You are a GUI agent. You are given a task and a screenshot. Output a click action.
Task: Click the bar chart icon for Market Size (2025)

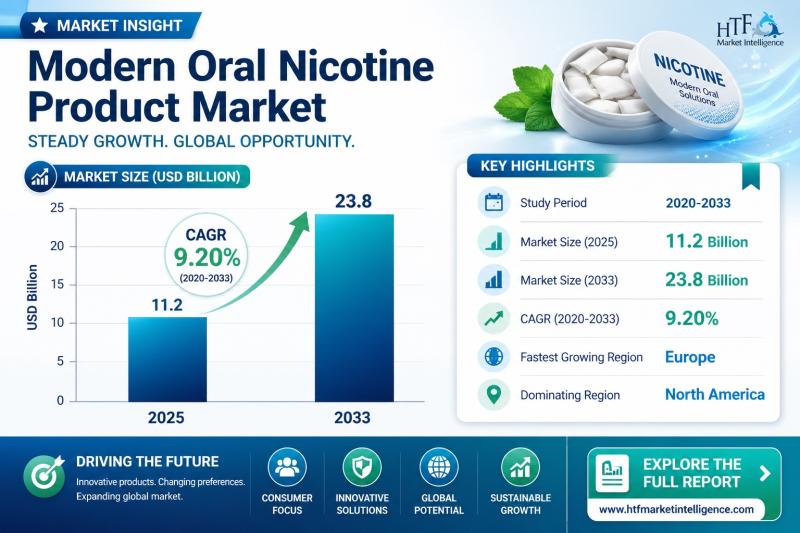click(493, 241)
